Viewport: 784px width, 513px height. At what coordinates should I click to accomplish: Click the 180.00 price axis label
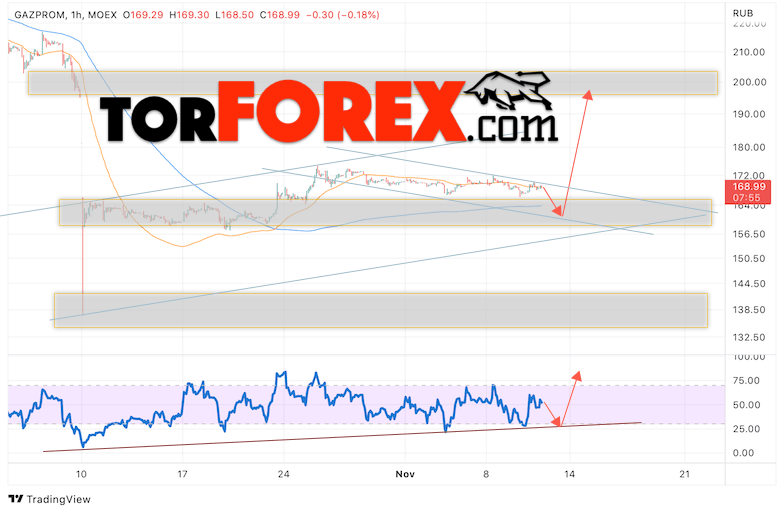tap(748, 147)
